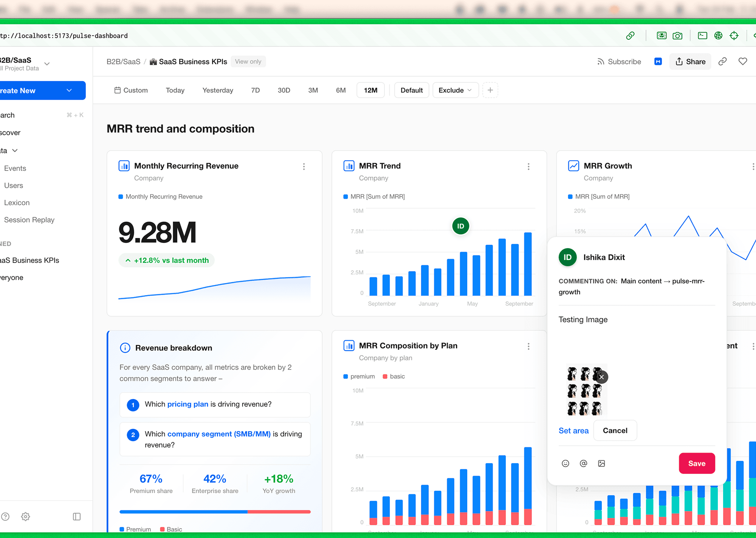Click the mention @ icon in comment
This screenshot has width=756, height=538.
point(584,464)
